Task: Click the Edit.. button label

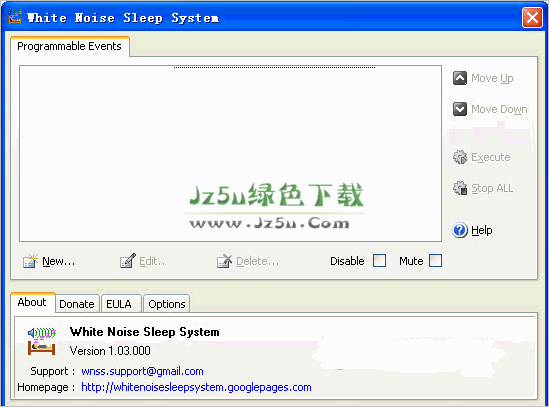Action: point(152,261)
